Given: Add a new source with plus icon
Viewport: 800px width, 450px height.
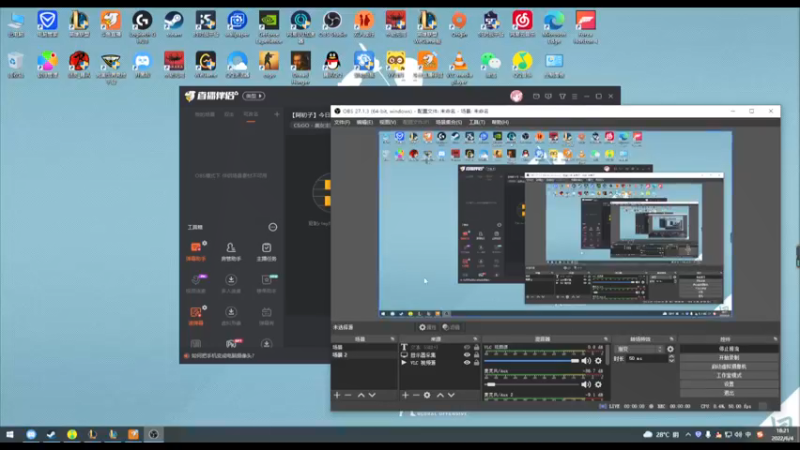Looking at the screenshot, I should (x=405, y=395).
